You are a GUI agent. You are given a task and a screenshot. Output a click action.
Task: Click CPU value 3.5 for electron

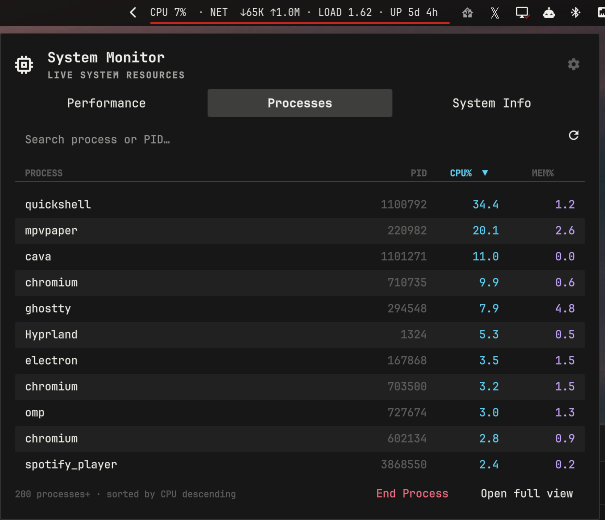489,361
